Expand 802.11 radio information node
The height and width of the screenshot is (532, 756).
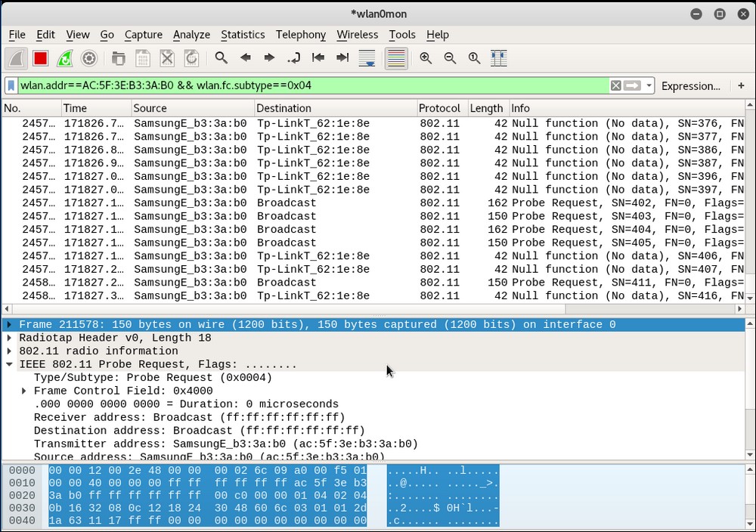click(9, 351)
